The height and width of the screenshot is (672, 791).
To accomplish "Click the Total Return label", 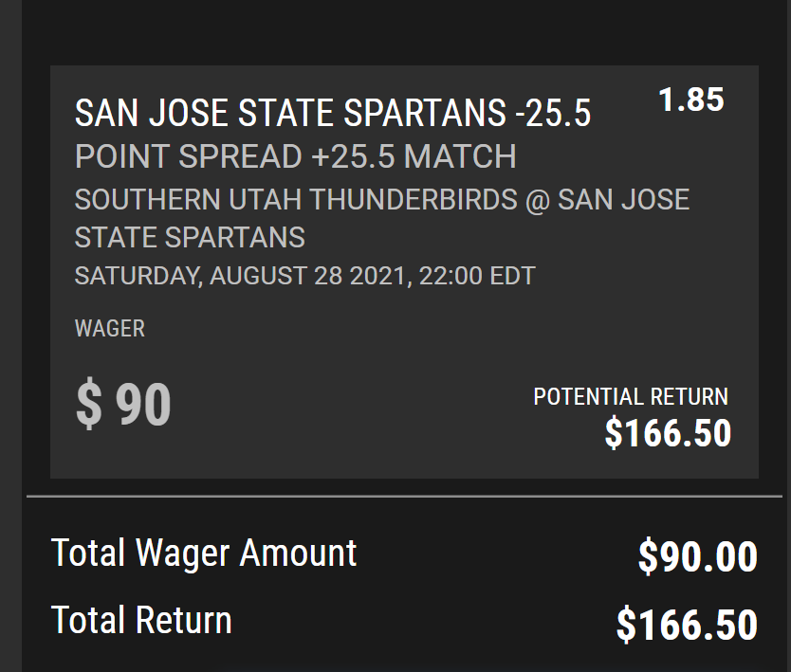I will point(141,621).
